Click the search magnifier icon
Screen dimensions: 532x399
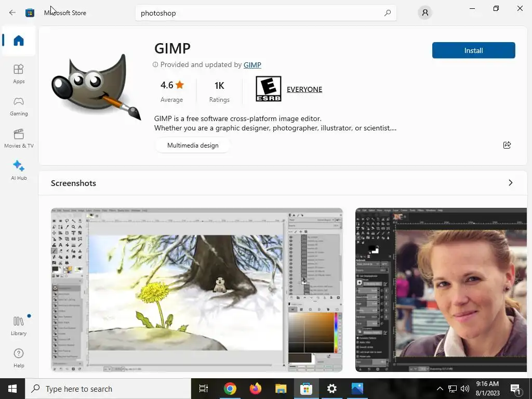388,13
